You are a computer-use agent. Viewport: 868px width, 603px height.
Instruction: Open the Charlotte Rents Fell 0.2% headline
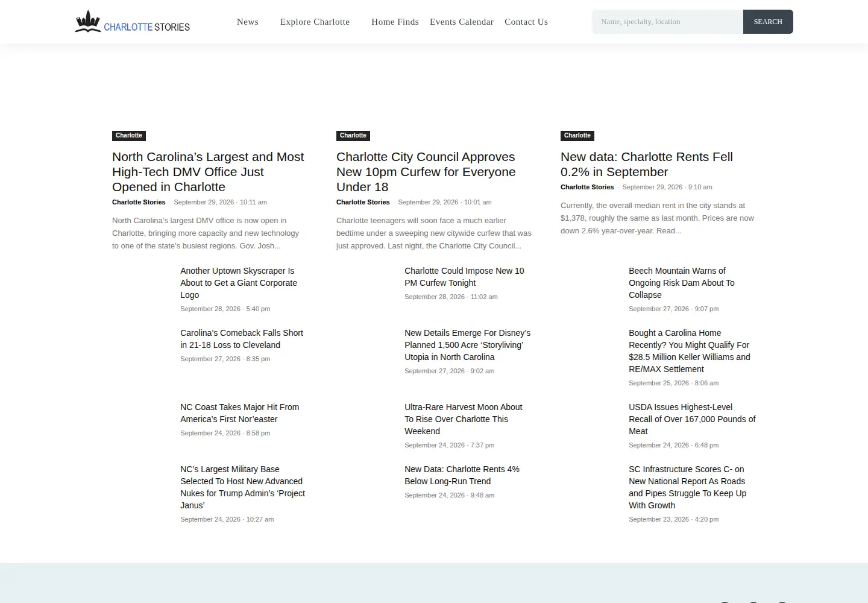pyautogui.click(x=647, y=164)
